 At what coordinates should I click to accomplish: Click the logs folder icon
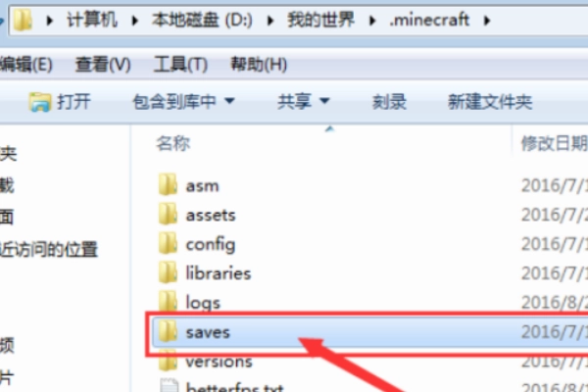(169, 303)
